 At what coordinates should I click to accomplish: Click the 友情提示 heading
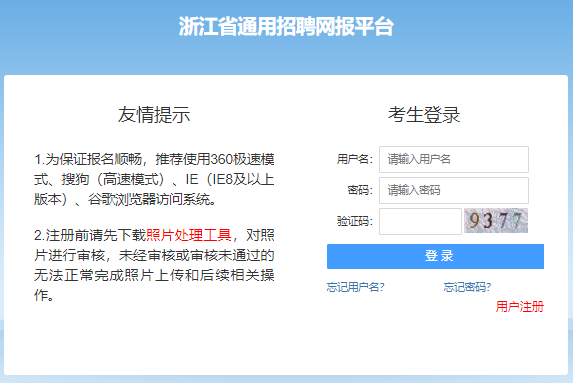(x=154, y=115)
